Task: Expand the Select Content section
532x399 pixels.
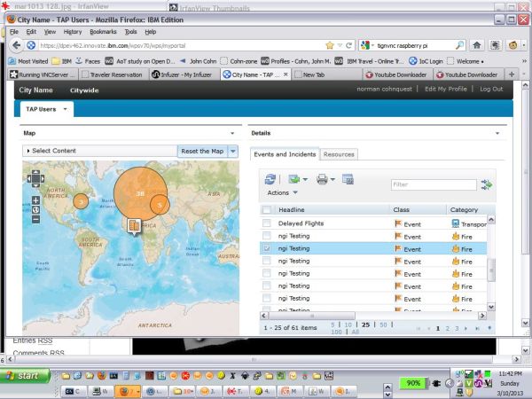Action: click(53, 152)
